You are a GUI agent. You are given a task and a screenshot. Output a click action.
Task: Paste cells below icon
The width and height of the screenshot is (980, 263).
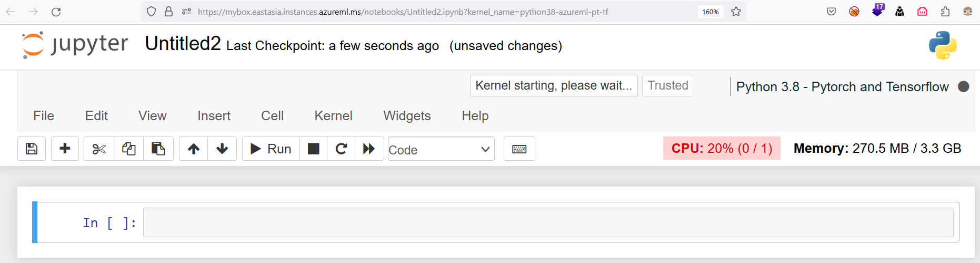158,149
